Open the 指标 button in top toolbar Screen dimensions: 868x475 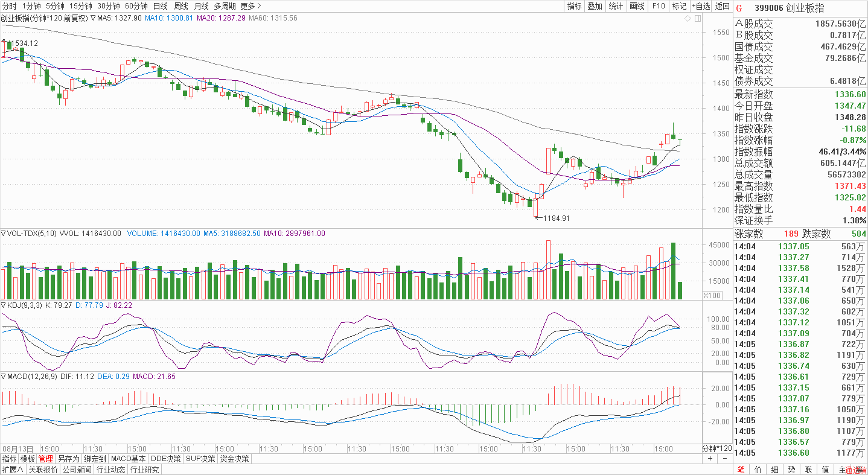(x=574, y=6)
